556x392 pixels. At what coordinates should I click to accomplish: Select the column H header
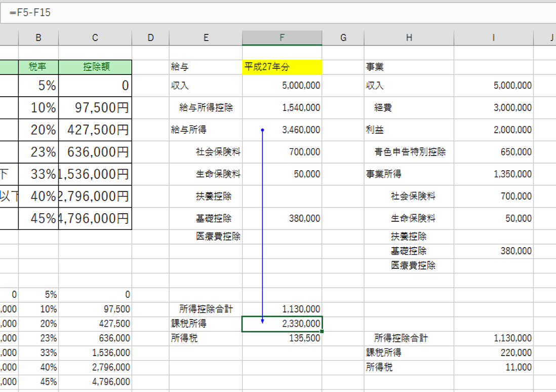(x=409, y=38)
